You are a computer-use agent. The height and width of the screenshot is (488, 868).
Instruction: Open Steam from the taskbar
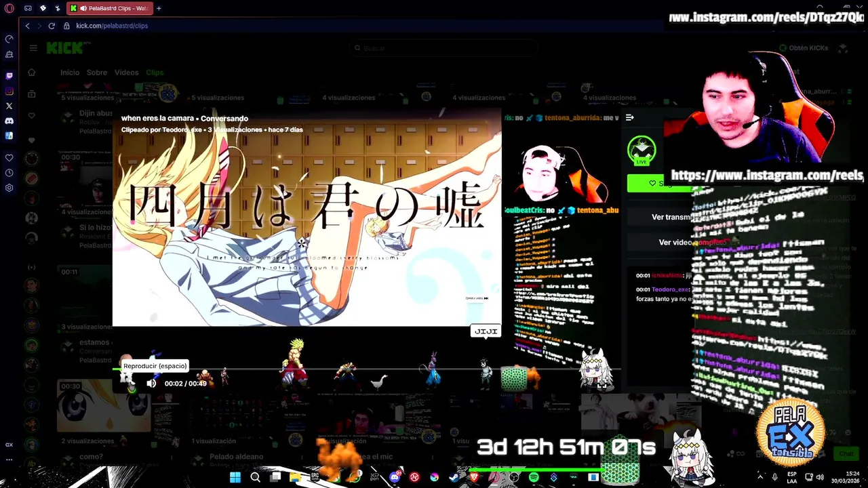(454, 477)
